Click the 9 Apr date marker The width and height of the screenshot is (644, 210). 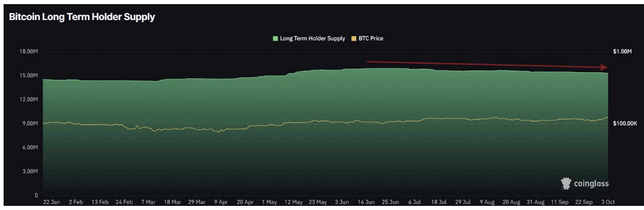click(x=220, y=202)
